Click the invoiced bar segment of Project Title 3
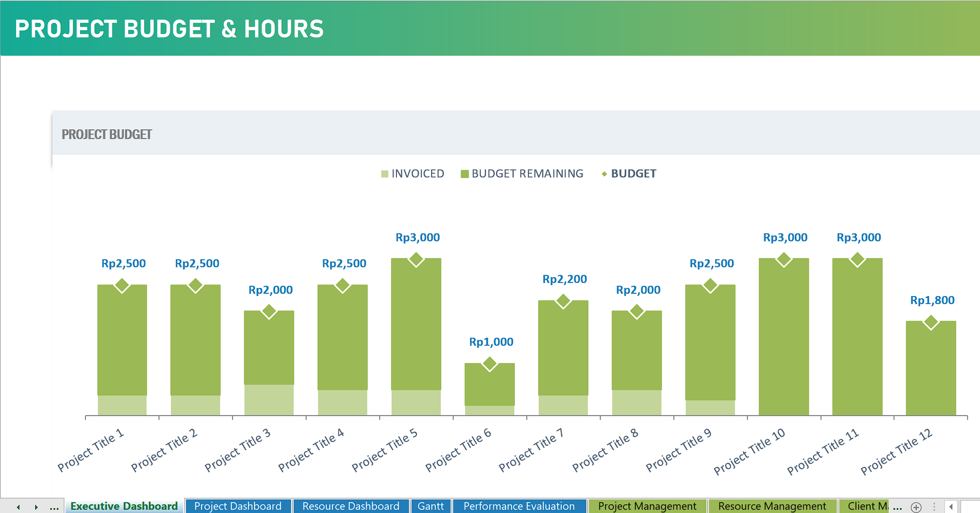Screen dimensions: 980x513 coord(269,400)
